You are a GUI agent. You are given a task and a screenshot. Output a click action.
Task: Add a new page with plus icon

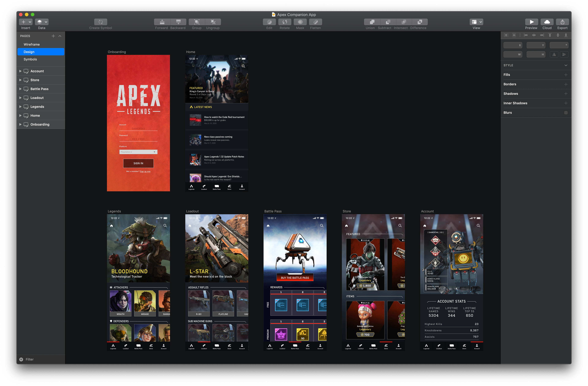click(53, 36)
